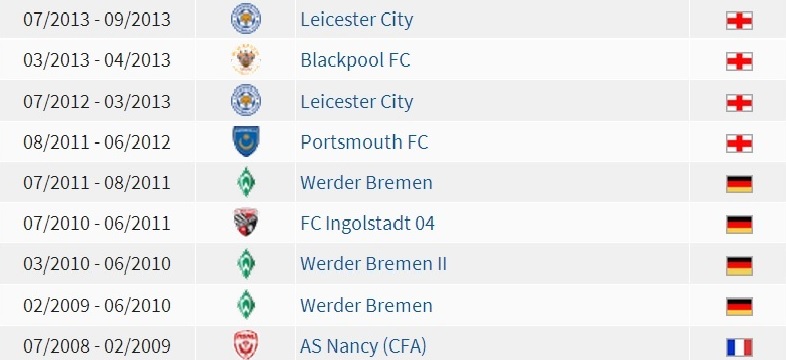
Task: Click the AS Nancy red crest
Action: pyautogui.click(x=246, y=345)
